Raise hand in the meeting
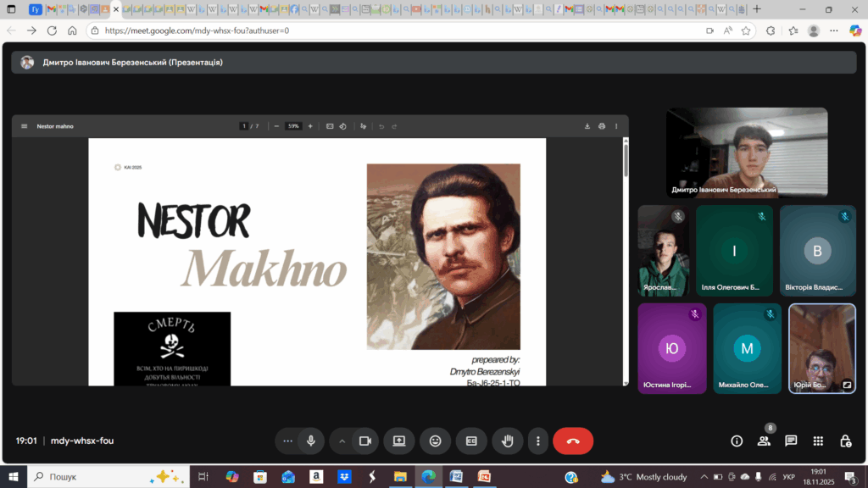This screenshot has height=488, width=868. [508, 441]
